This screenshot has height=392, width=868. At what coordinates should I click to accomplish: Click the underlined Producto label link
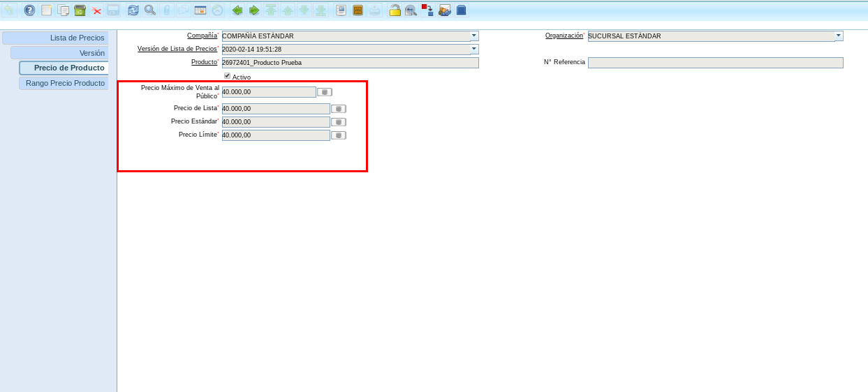[x=204, y=61]
